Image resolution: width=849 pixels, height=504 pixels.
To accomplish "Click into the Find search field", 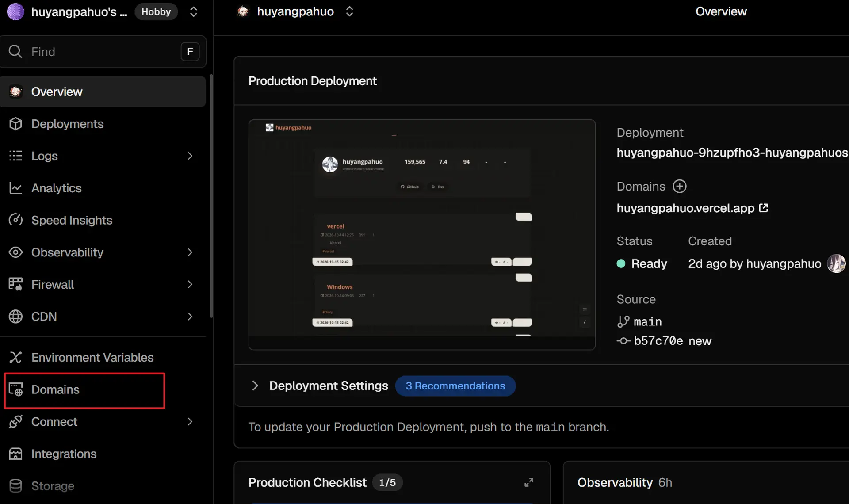I will [x=103, y=51].
